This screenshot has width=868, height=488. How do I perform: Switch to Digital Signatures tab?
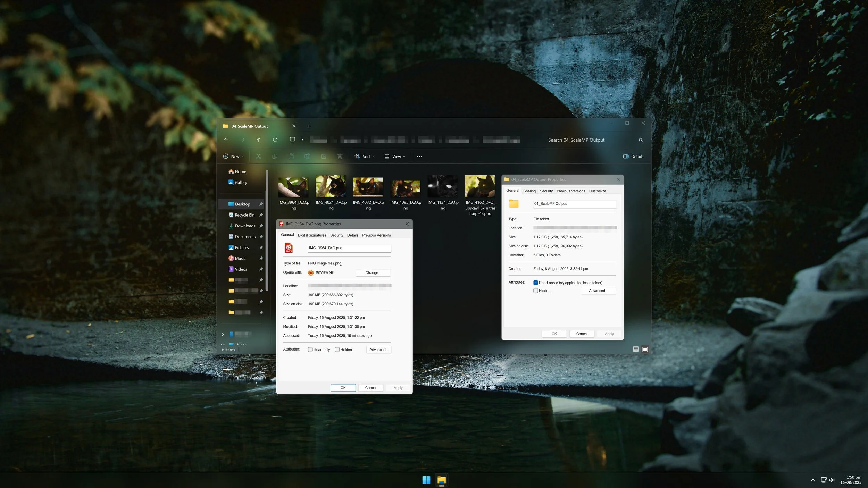(312, 235)
